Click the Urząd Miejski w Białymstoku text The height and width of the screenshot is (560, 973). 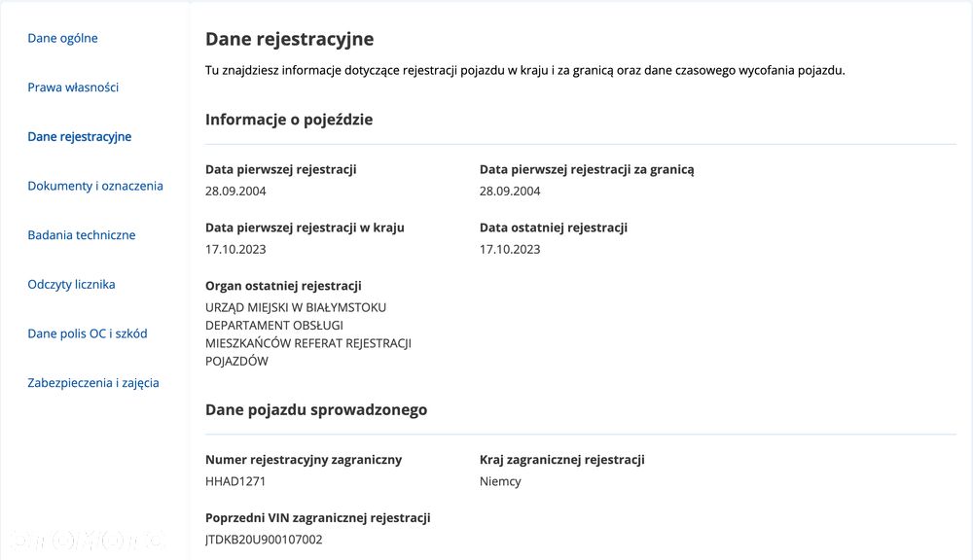pyautogui.click(x=296, y=307)
